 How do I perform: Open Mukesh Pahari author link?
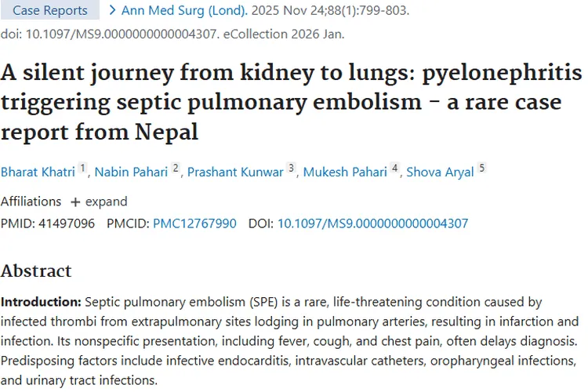[346, 172]
